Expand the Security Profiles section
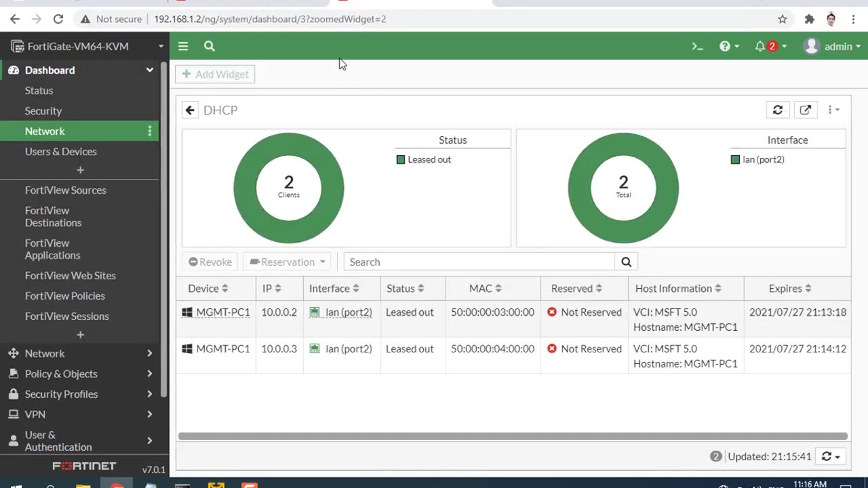This screenshot has width=868, height=488. (x=79, y=394)
